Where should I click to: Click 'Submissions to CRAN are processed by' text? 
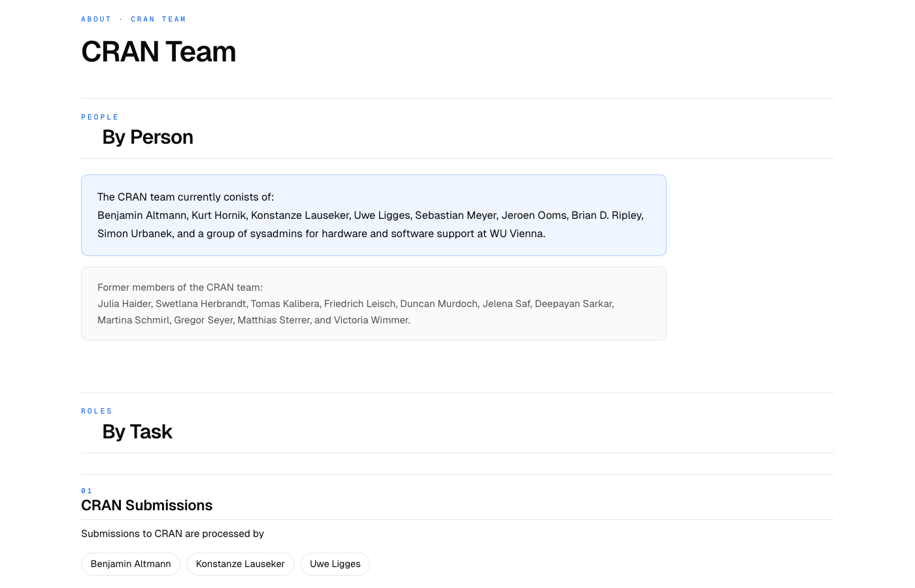[x=173, y=534]
